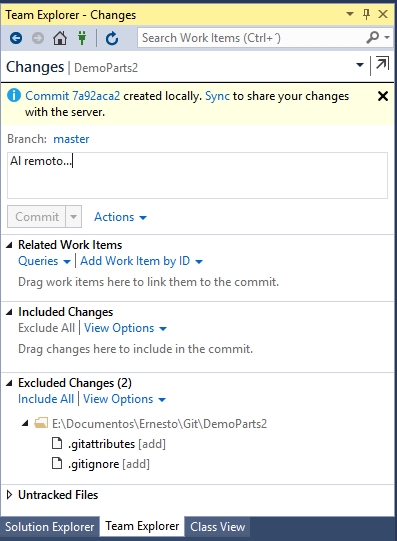This screenshot has width=397, height=541.
Task: Open the window position dropdown in title bar
Action: coord(350,14)
